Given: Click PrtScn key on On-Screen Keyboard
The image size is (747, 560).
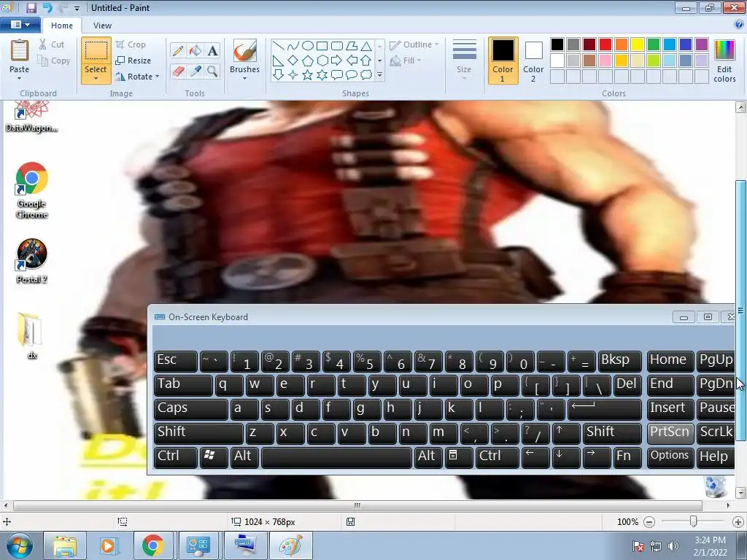Looking at the screenshot, I should pyautogui.click(x=670, y=433).
